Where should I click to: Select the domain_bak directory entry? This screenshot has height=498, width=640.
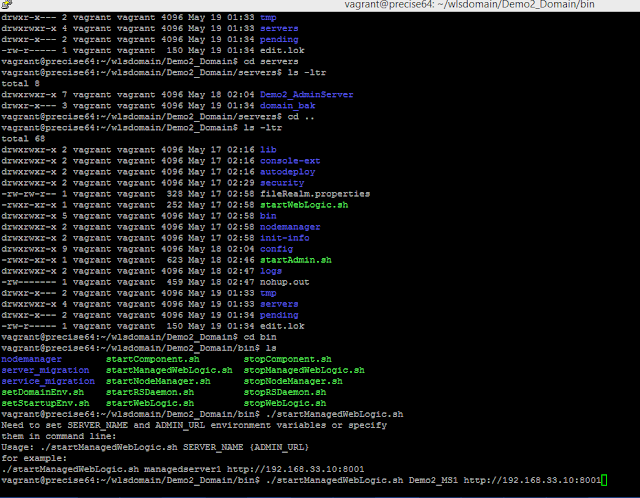pos(287,106)
